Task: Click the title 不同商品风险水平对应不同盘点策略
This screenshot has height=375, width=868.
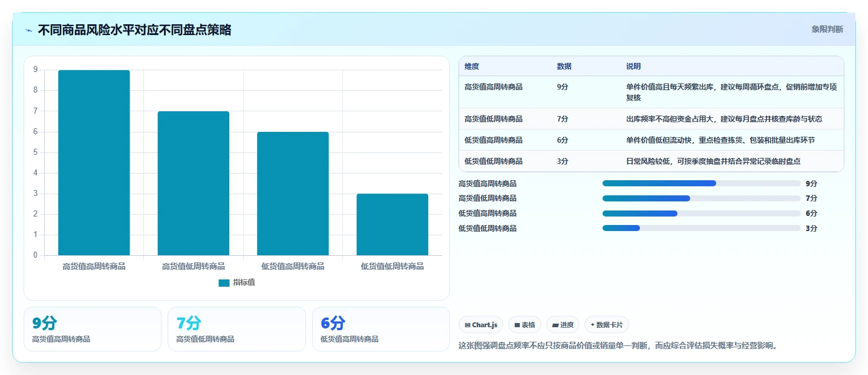Action: point(134,30)
